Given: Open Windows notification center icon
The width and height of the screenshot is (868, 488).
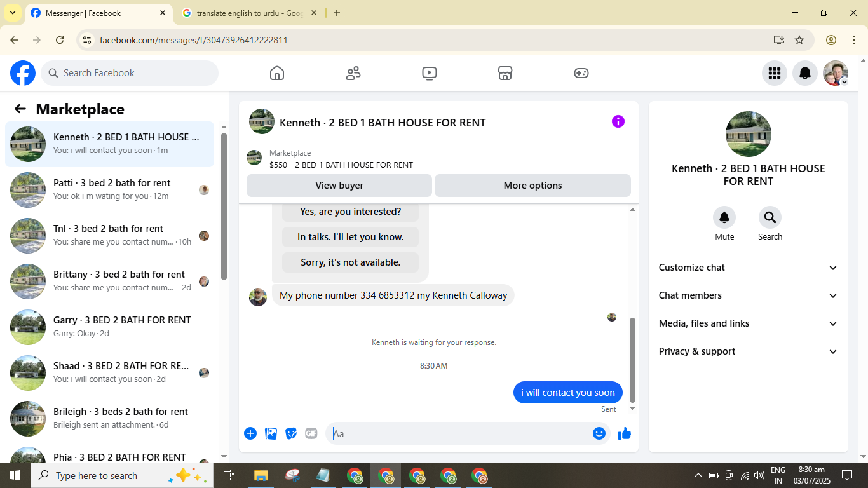Looking at the screenshot, I should coord(847,475).
